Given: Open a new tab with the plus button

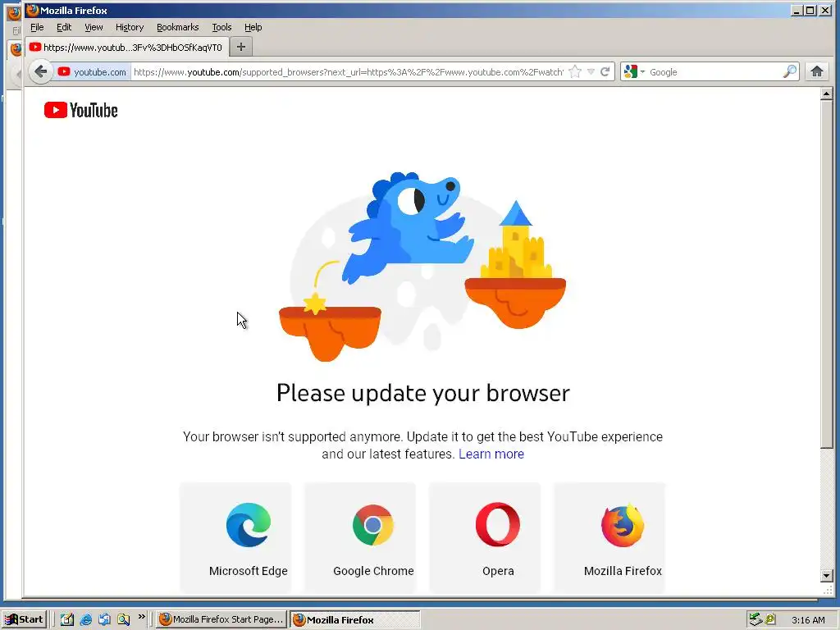Looking at the screenshot, I should click(241, 47).
